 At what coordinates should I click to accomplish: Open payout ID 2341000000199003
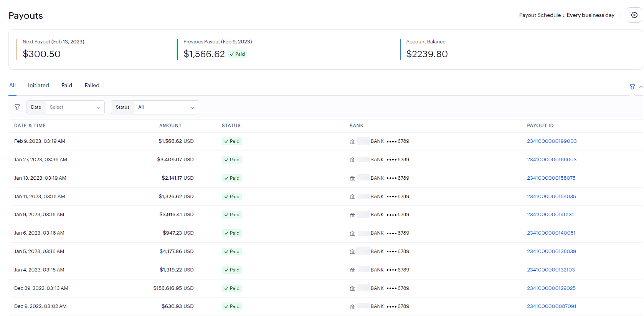tap(552, 141)
